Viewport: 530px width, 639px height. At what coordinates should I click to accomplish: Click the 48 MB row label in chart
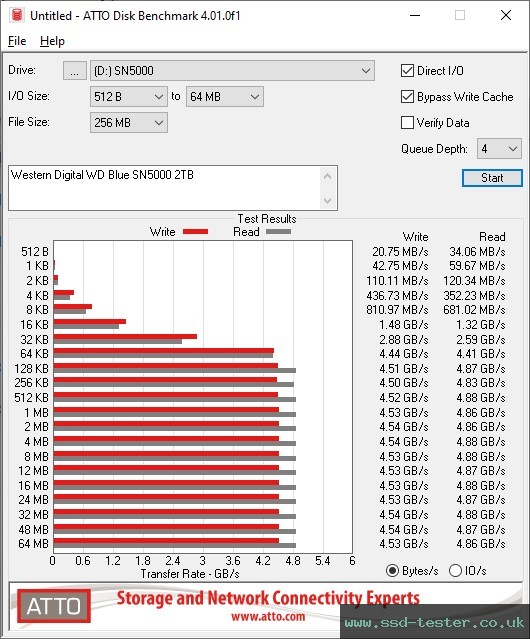(x=33, y=529)
